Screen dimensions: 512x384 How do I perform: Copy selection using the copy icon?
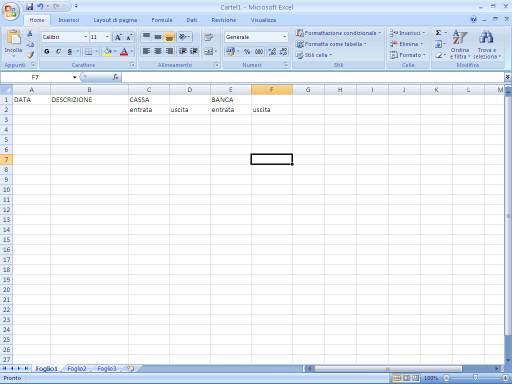tap(30, 44)
